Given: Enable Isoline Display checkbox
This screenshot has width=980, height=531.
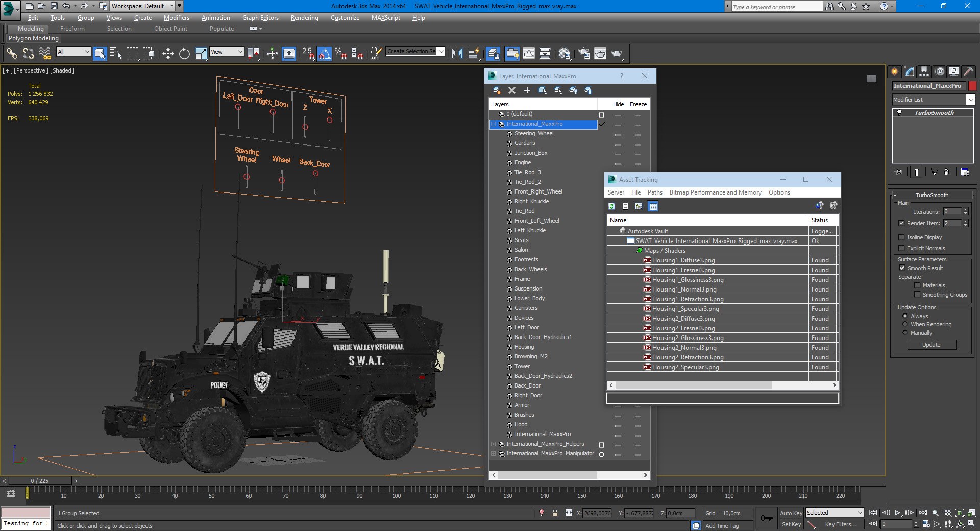Looking at the screenshot, I should point(901,237).
